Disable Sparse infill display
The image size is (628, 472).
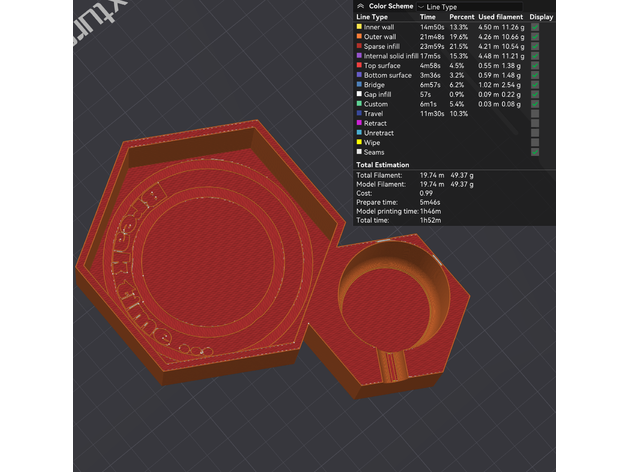pyautogui.click(x=535, y=47)
